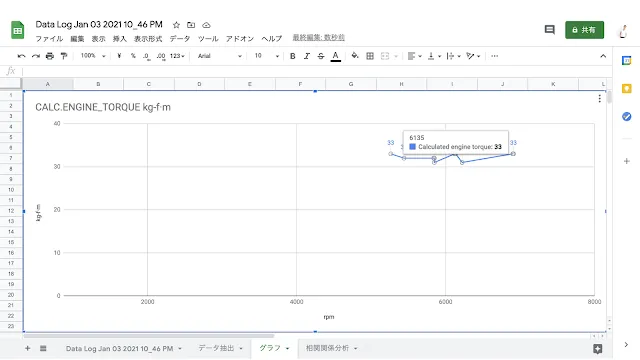Open vertical align dropdown
Screen dimensions: 640x360
pyautogui.click(x=434, y=56)
